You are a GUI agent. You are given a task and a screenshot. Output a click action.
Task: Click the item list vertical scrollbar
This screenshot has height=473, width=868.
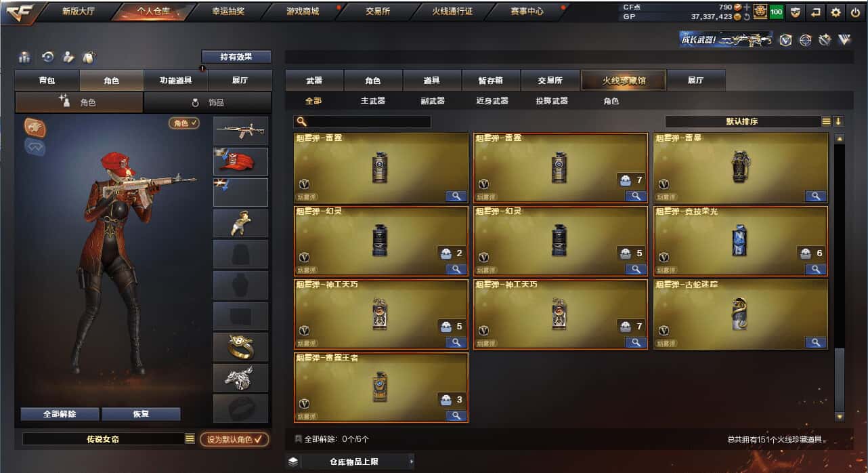840,278
